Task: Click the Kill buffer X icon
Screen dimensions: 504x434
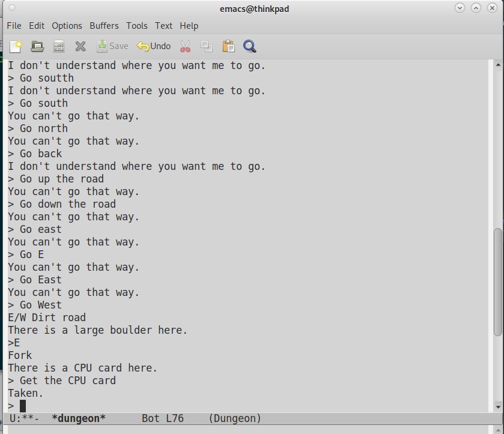Action: [x=80, y=46]
